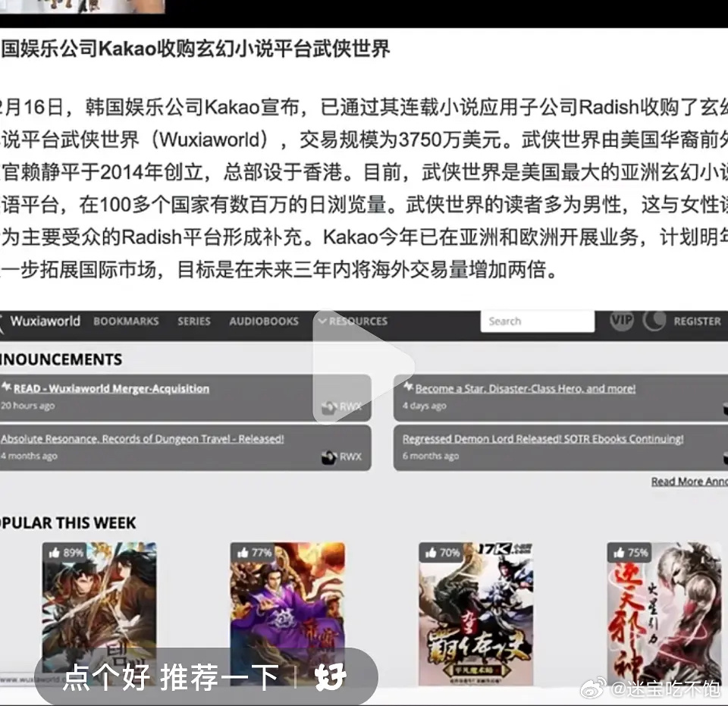Click the thumbs-up icon showing 89%
The width and height of the screenshot is (728, 706).
[x=55, y=552]
